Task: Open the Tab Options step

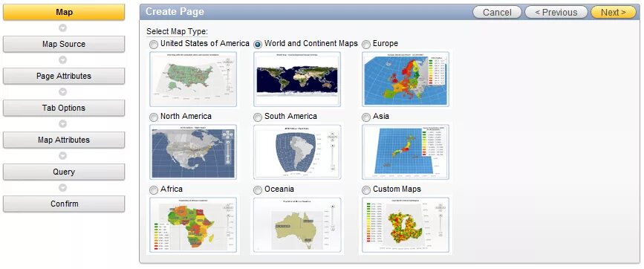Action: click(64, 108)
